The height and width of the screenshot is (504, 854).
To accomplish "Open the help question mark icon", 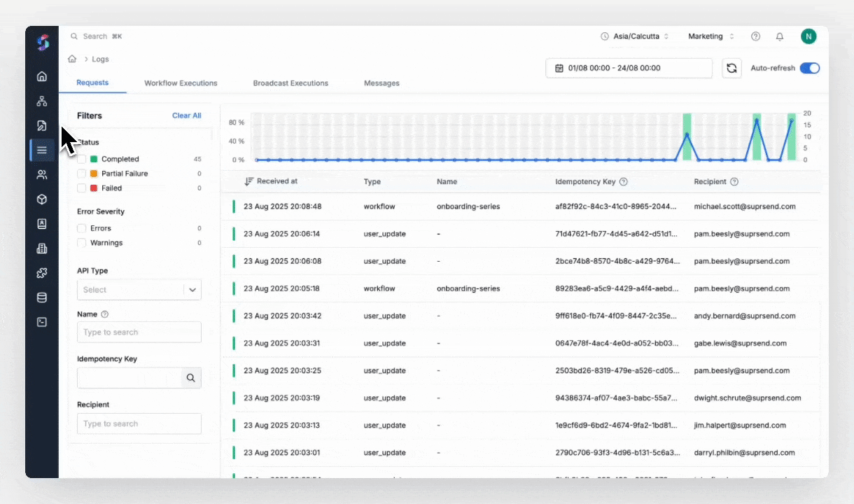I will coord(755,36).
